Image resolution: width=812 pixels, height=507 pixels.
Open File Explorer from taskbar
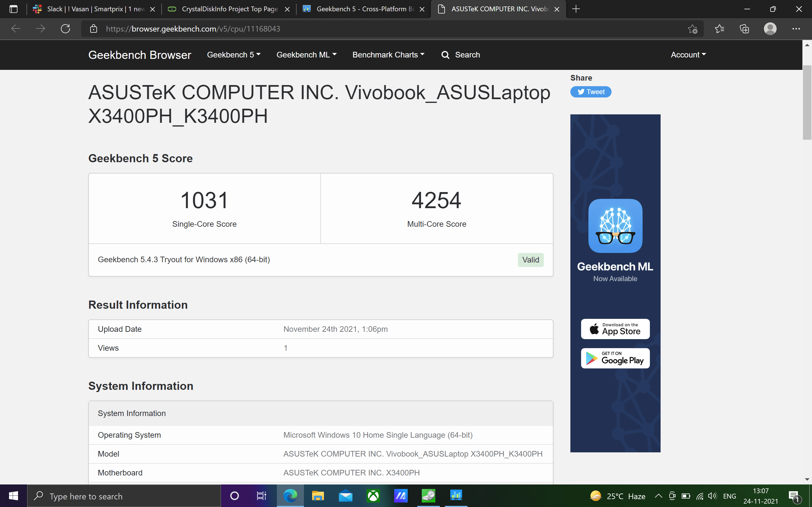317,496
